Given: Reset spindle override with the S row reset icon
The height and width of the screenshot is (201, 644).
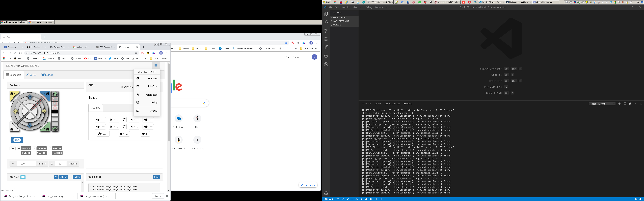Looking at the screenshot, I should coord(124,127).
